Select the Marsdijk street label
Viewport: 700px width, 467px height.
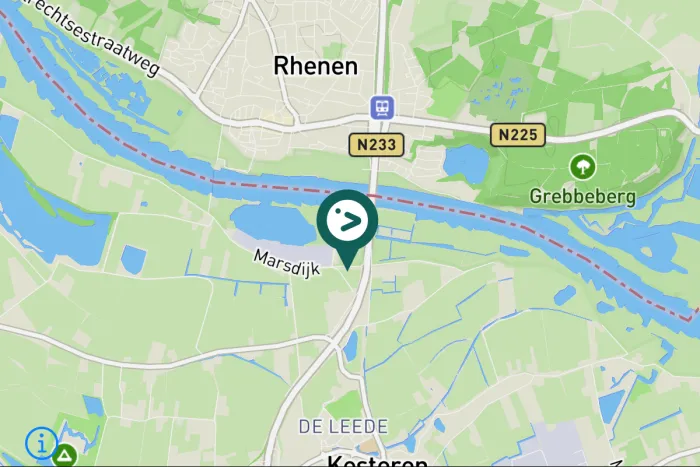tap(287, 263)
